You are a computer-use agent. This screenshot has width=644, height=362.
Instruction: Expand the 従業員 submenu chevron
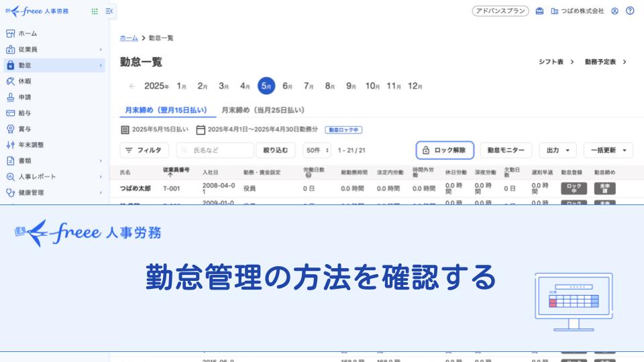click(101, 50)
